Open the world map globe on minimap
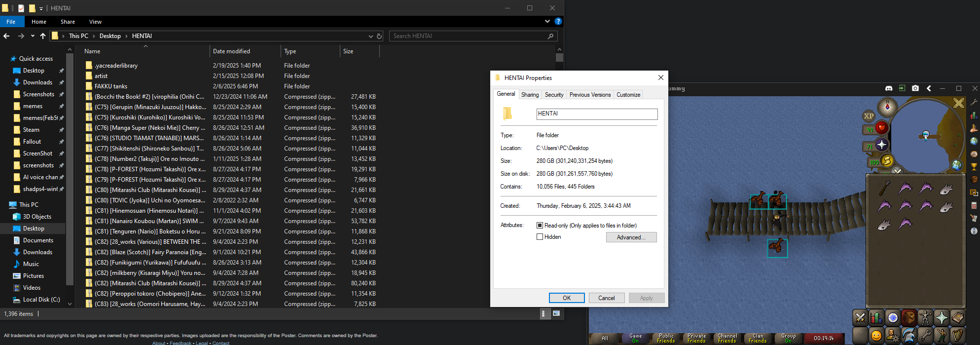 [x=957, y=165]
